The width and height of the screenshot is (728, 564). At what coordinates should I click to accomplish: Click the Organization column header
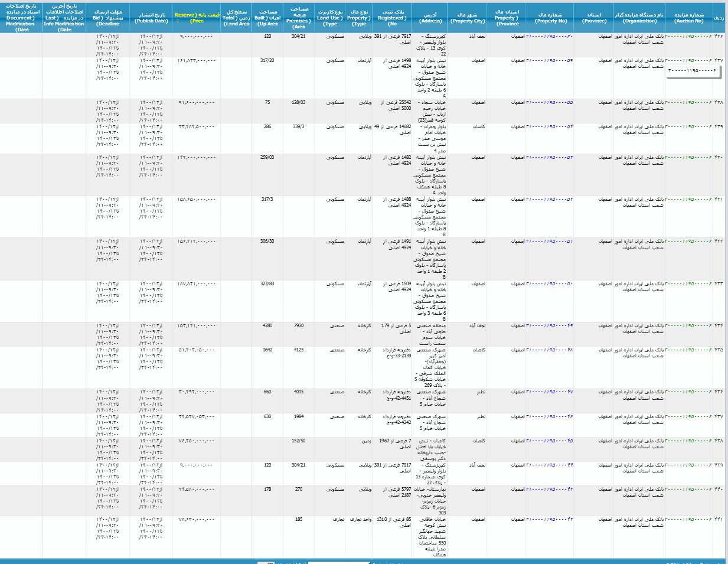639,18
